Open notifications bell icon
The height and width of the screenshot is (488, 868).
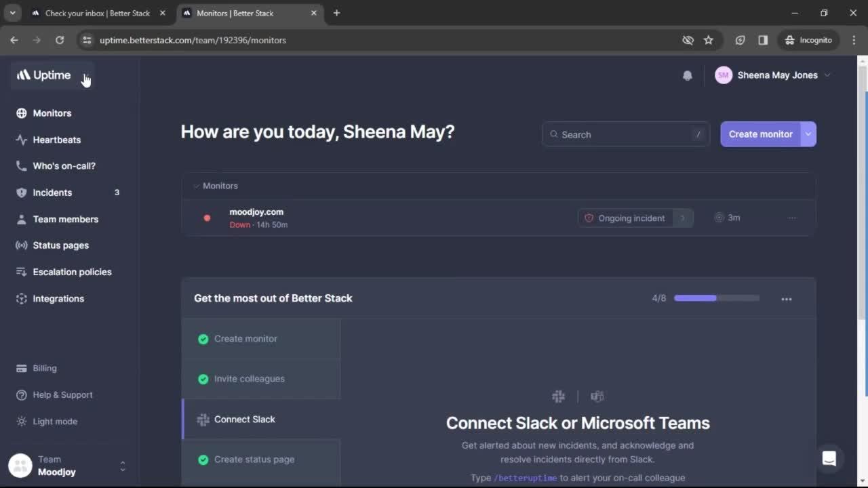click(x=688, y=75)
